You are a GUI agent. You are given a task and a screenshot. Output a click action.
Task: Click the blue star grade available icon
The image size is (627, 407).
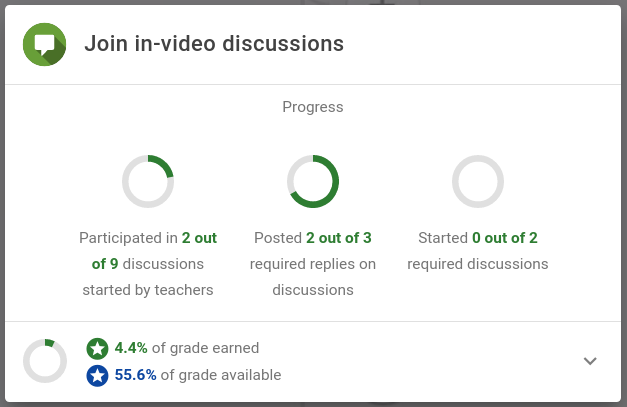point(97,375)
